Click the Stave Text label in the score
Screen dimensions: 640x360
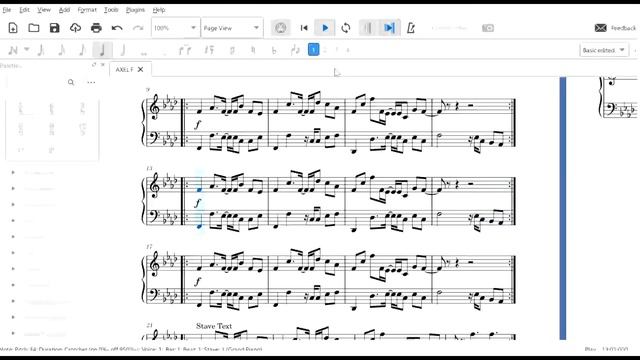pos(214,326)
